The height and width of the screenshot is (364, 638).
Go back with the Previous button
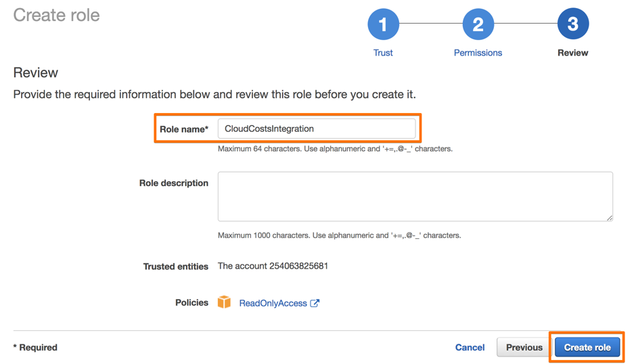click(524, 347)
